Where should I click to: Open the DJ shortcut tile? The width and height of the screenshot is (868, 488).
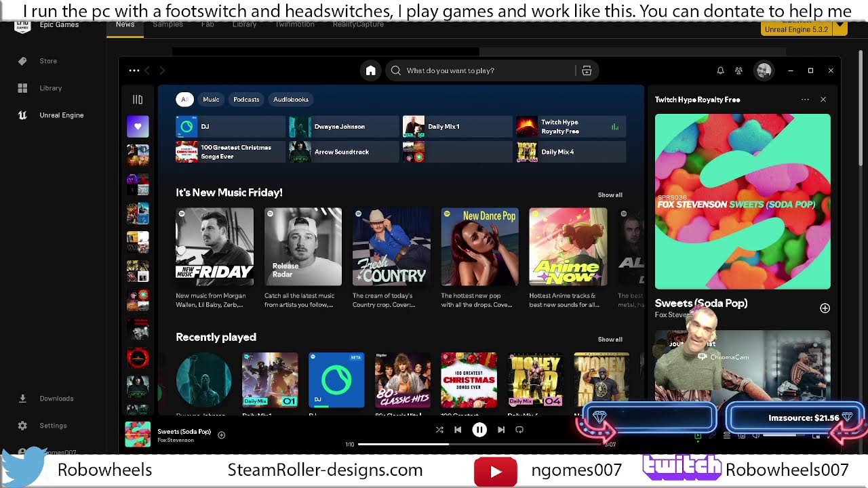[x=231, y=127]
